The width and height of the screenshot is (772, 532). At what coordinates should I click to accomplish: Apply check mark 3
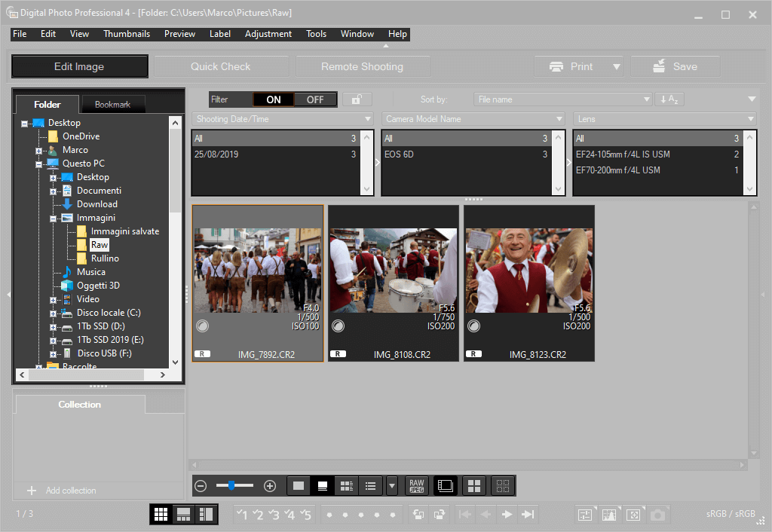274,515
